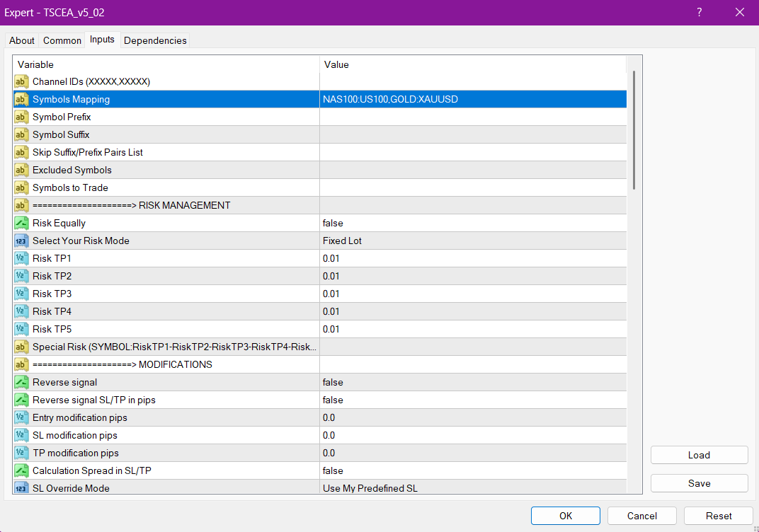The height and width of the screenshot is (532, 759).
Task: Open the Fixed Lot risk mode dropdown
Action: 472,241
